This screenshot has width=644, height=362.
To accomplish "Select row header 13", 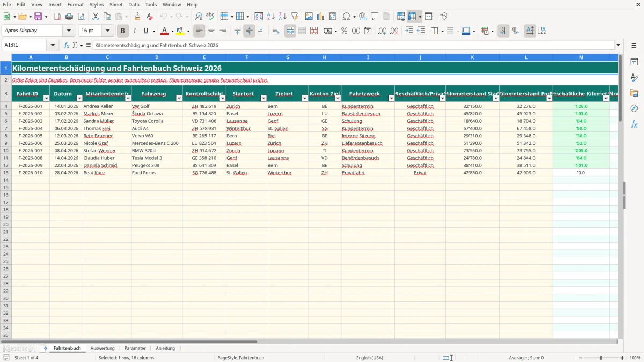I will click(6, 173).
